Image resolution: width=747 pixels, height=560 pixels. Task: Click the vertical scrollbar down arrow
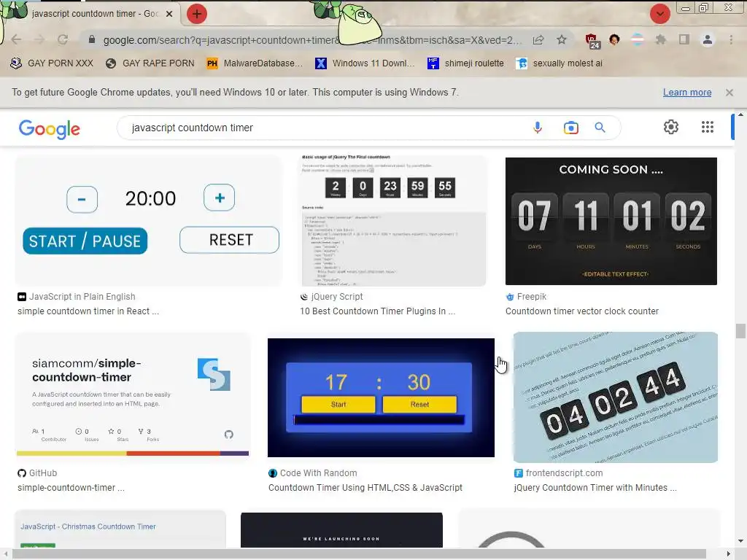point(740,541)
